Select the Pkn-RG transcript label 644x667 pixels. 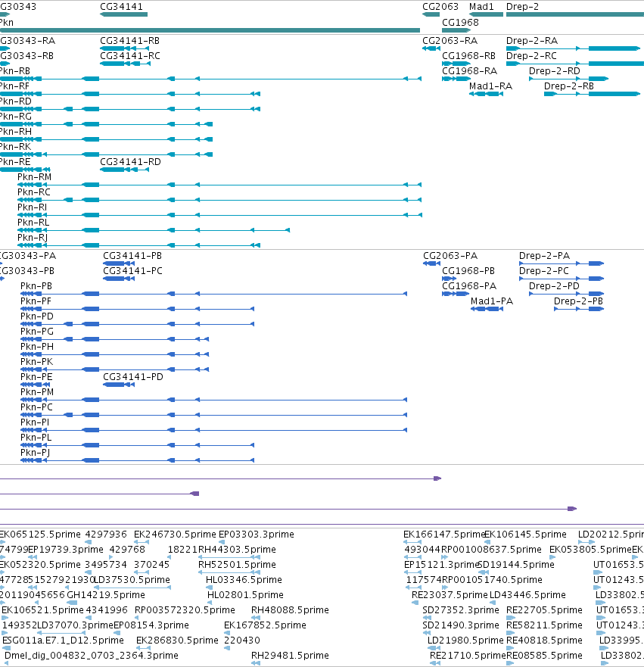16,117
